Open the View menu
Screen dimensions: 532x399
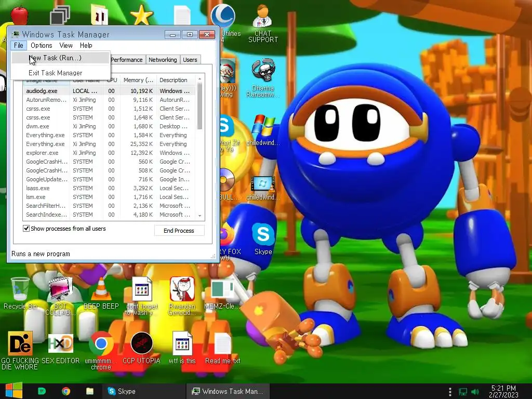pyautogui.click(x=66, y=46)
